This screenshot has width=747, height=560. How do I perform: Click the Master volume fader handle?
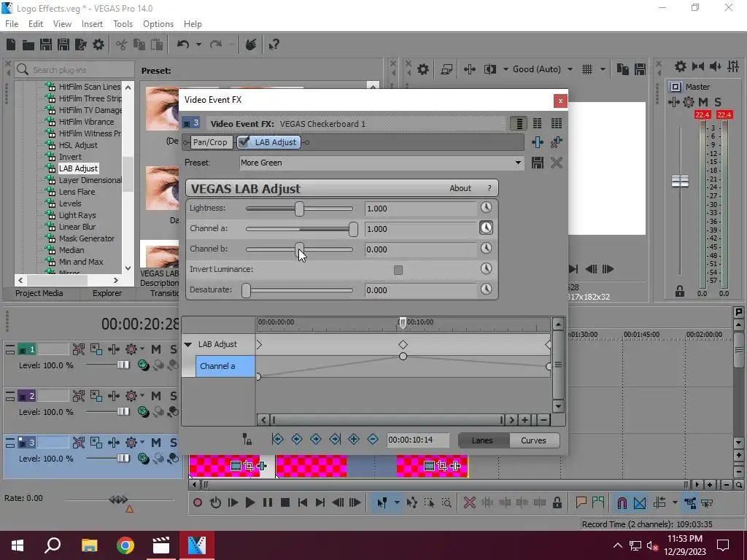[680, 182]
